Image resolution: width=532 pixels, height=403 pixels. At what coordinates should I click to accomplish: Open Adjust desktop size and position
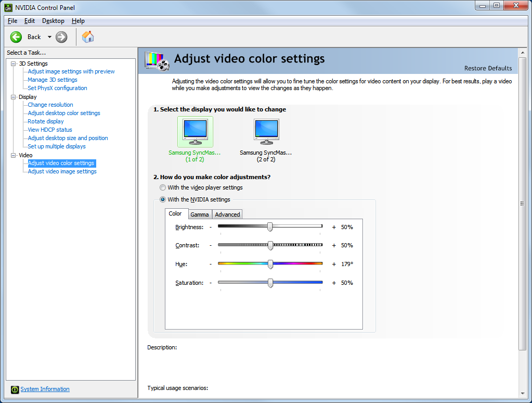click(68, 138)
